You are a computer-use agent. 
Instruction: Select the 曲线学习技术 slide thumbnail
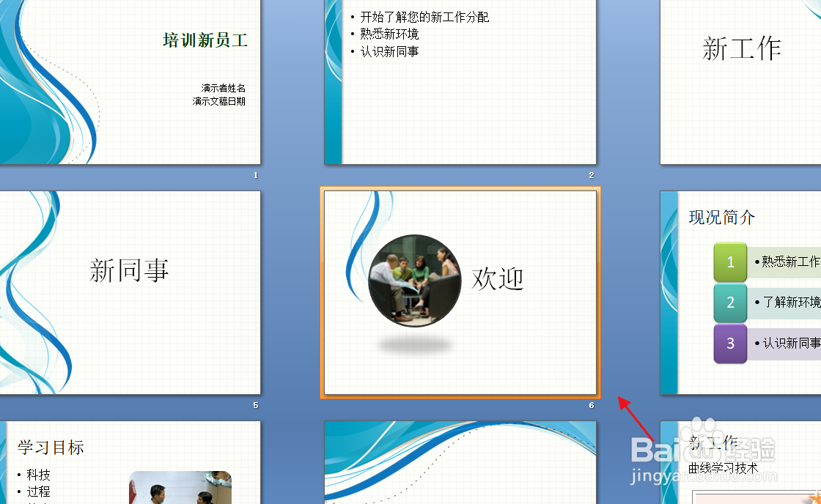740,463
